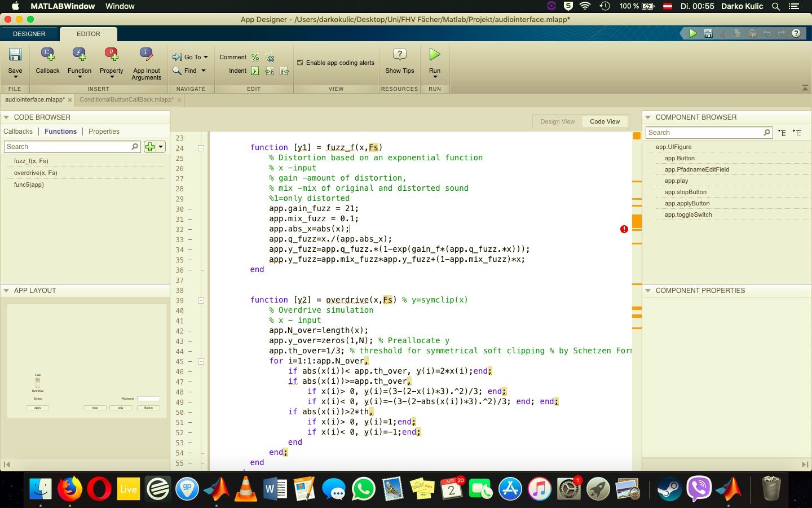Image resolution: width=812 pixels, height=508 pixels.
Task: Collapse the Code Browser panel
Action: [6, 117]
